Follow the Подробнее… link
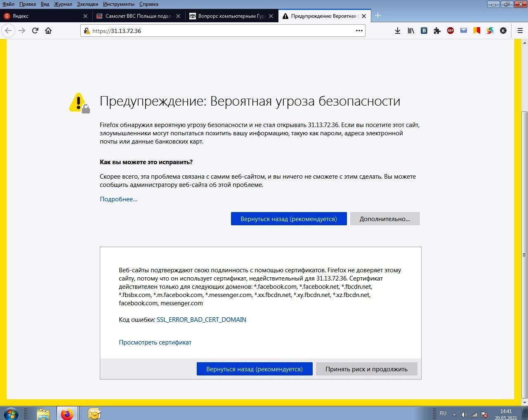Image resolution: width=528 pixels, height=420 pixels. click(x=118, y=199)
